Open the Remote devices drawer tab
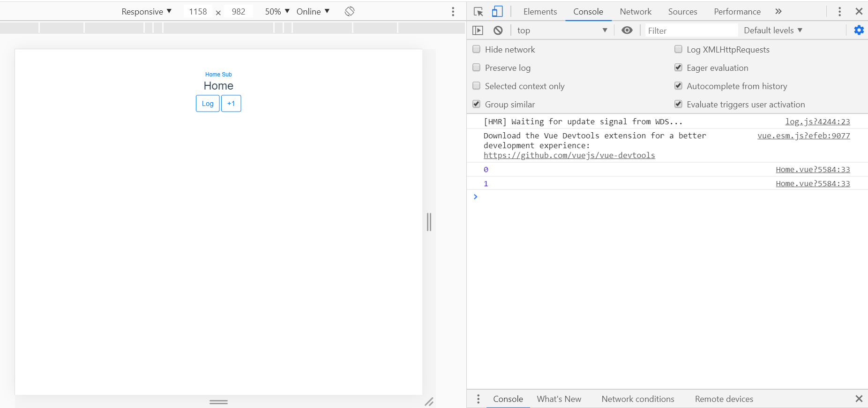The width and height of the screenshot is (868, 408). (x=724, y=399)
